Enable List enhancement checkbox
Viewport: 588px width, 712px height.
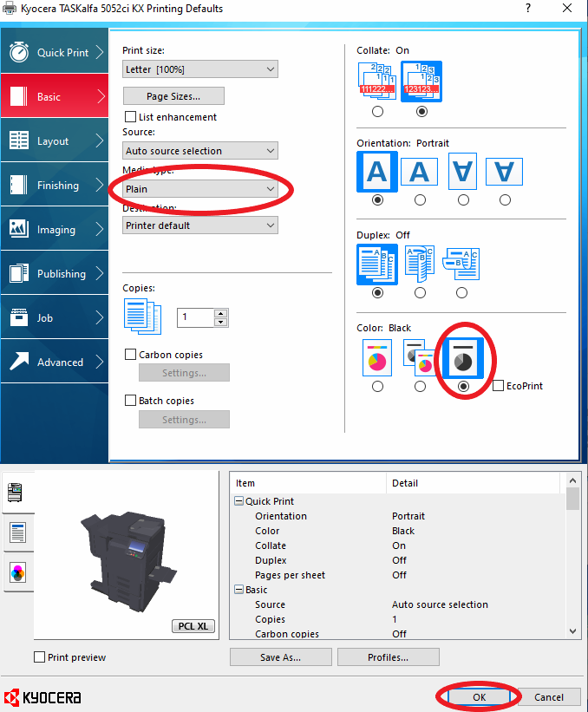130,117
